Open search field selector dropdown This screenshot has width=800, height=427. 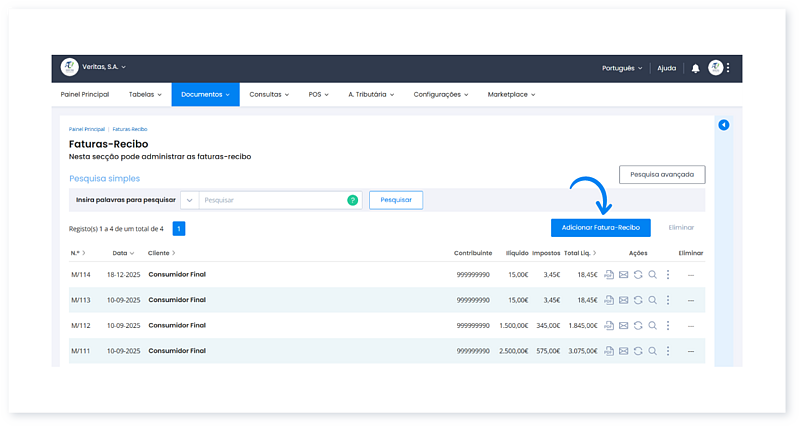click(x=189, y=200)
